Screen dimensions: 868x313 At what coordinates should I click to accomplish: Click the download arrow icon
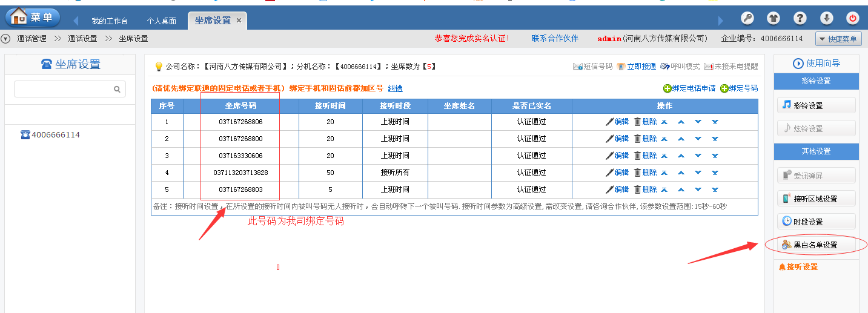pyautogui.click(x=827, y=18)
